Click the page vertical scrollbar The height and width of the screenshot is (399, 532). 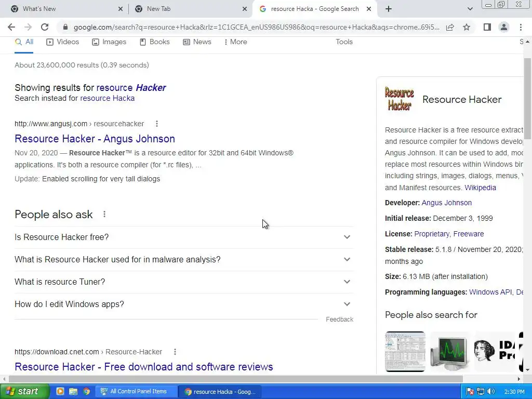click(x=527, y=98)
